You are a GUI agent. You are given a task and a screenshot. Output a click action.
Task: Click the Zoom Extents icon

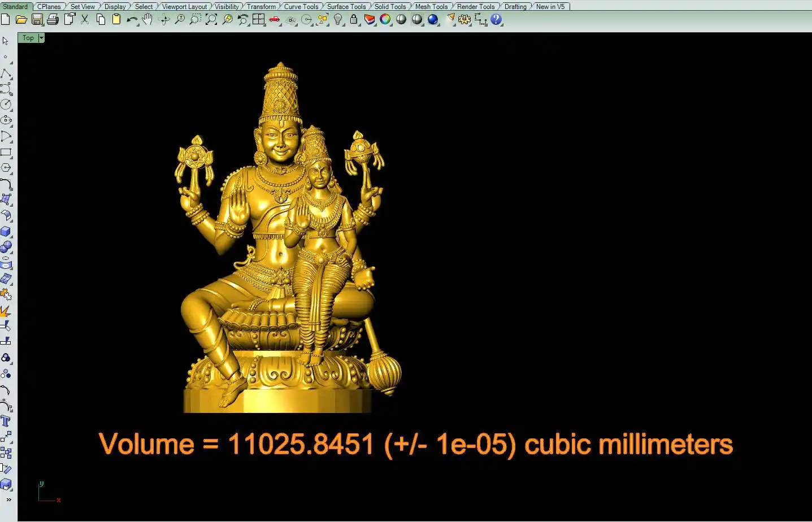click(x=211, y=20)
